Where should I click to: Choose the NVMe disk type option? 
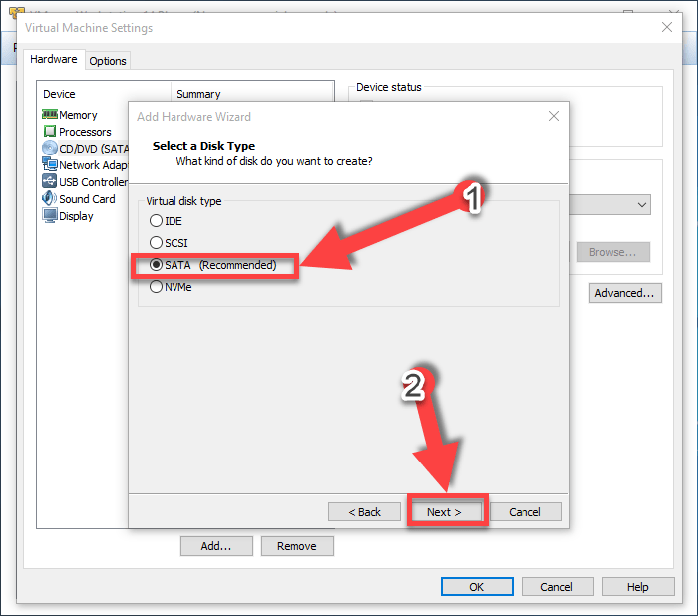155,287
